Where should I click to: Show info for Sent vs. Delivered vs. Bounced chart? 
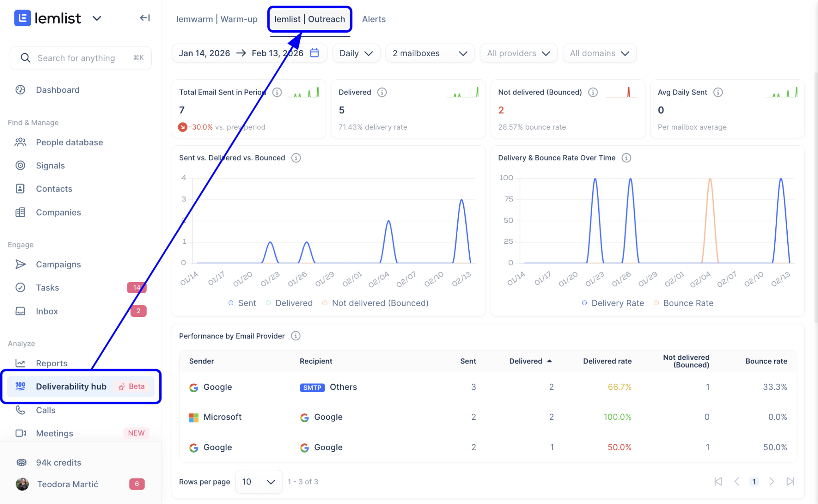pyautogui.click(x=296, y=158)
